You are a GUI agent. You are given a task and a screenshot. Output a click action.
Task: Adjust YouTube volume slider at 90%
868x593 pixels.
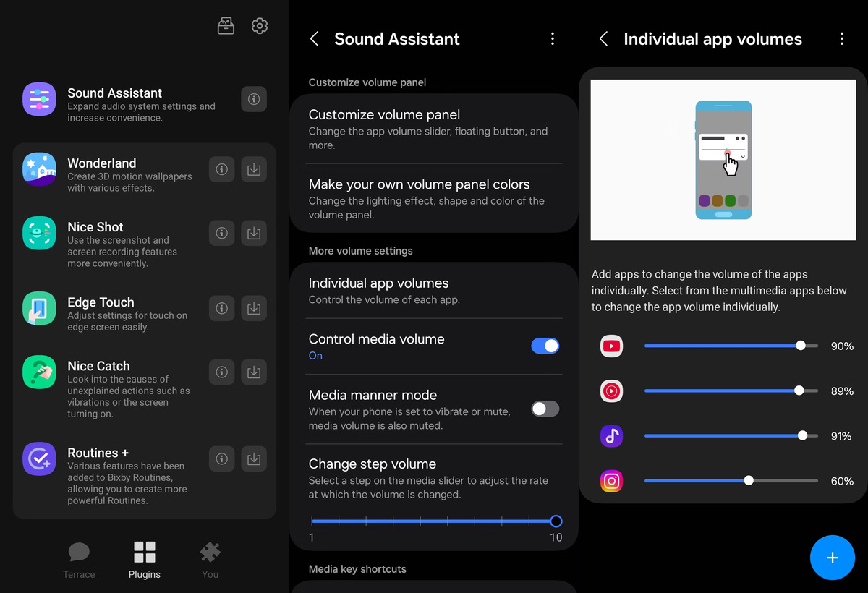[x=731, y=346]
